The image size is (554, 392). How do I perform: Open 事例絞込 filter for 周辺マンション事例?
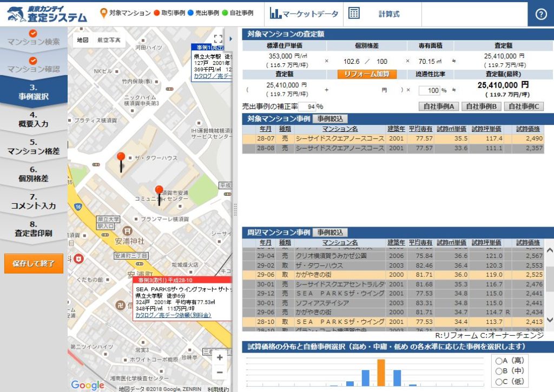(x=330, y=232)
